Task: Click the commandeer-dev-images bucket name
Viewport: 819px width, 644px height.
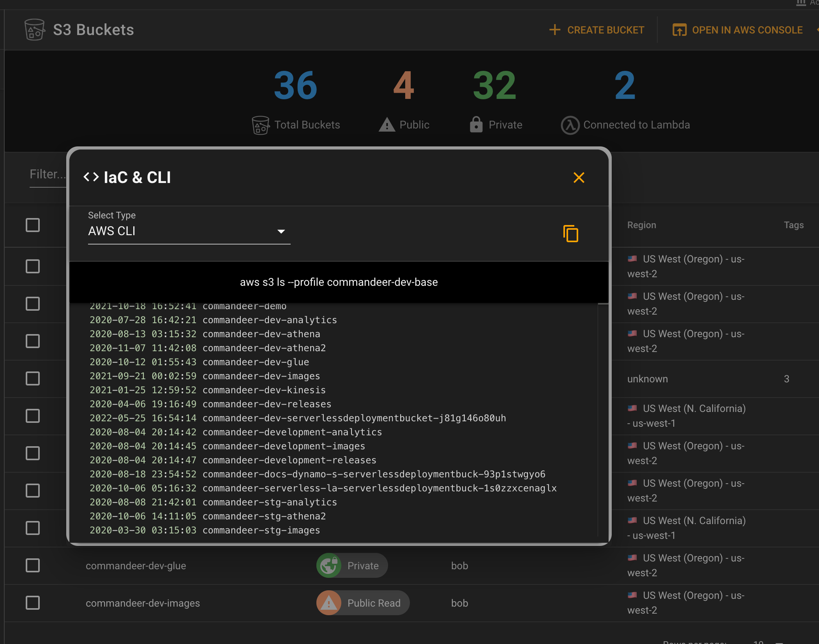Action: [x=143, y=603]
